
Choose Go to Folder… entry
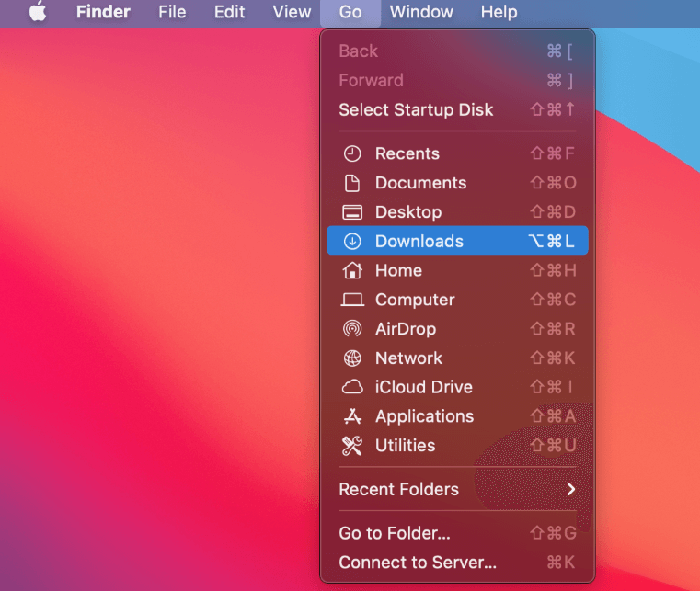point(457,533)
